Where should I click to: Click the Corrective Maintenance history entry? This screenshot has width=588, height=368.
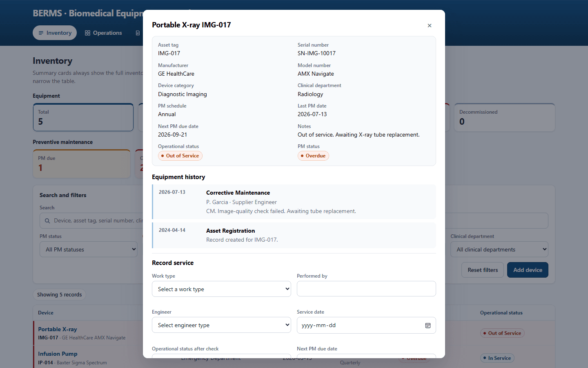294,202
